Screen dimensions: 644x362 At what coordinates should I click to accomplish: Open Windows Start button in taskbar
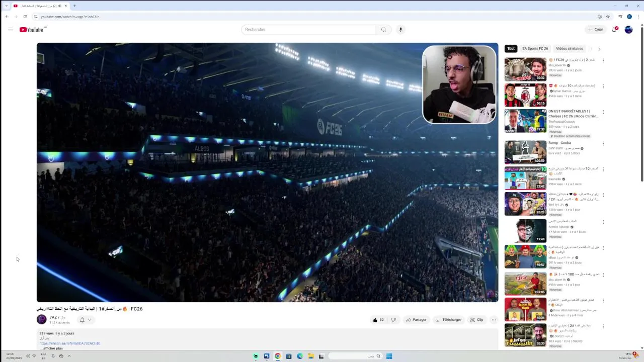point(389,356)
